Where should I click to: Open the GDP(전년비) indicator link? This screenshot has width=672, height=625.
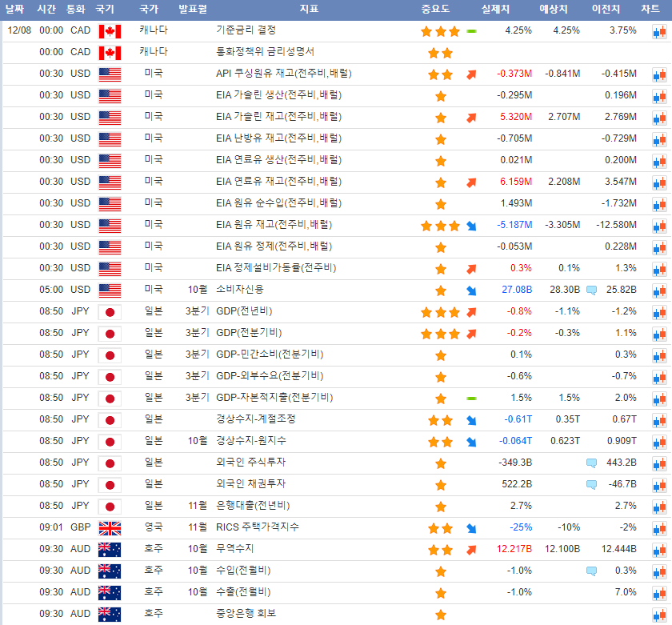tap(244, 311)
